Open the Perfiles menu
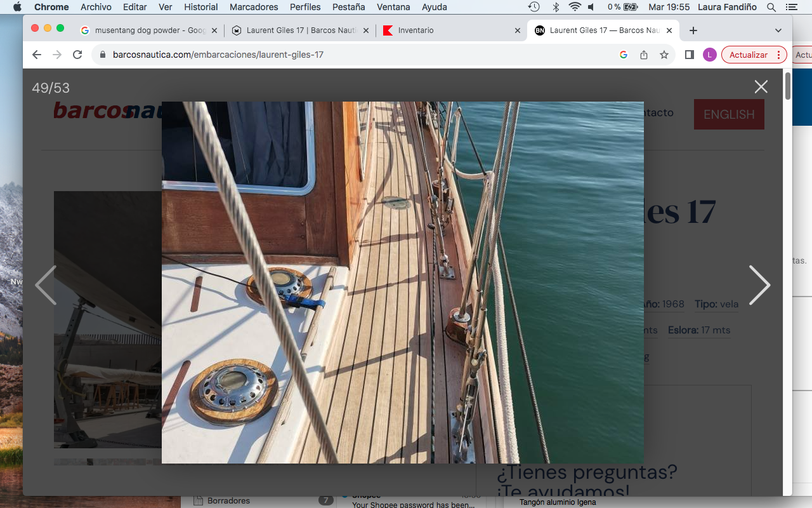 pyautogui.click(x=305, y=7)
